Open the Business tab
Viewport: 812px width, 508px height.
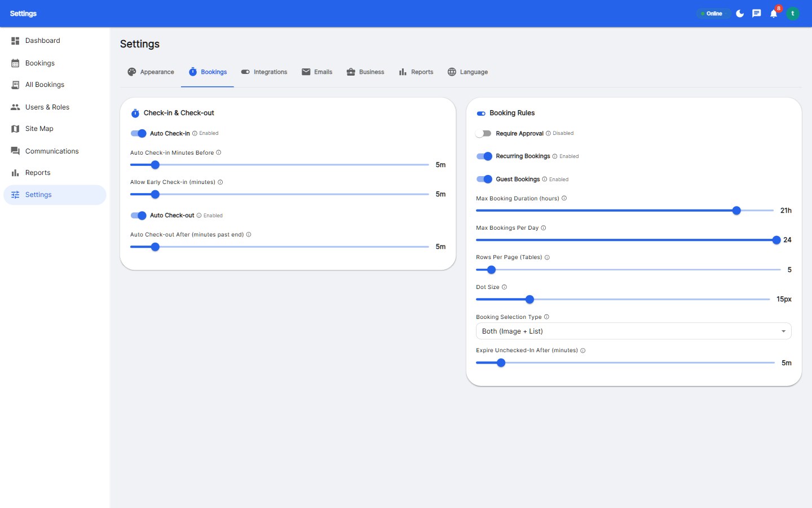pyautogui.click(x=365, y=72)
